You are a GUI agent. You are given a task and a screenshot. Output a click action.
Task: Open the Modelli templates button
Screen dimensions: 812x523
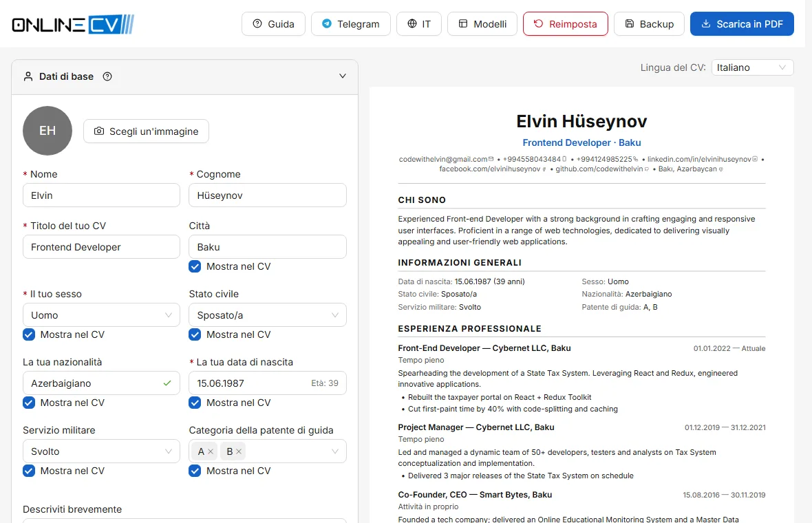(482, 24)
